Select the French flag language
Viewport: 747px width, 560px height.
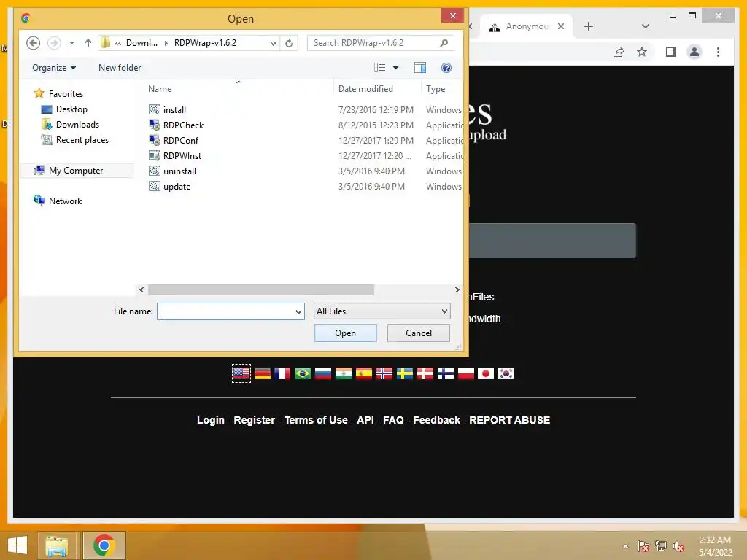click(282, 373)
